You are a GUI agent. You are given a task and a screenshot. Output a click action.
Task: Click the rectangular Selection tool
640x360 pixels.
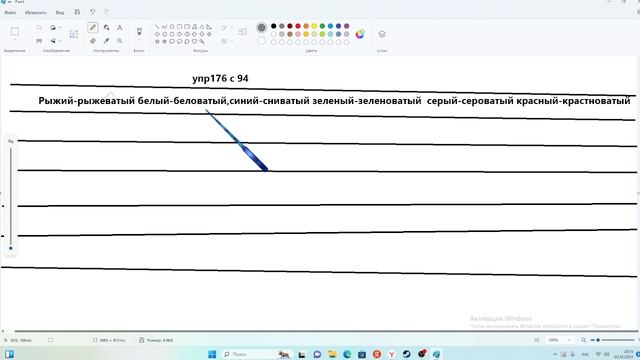[x=15, y=31]
